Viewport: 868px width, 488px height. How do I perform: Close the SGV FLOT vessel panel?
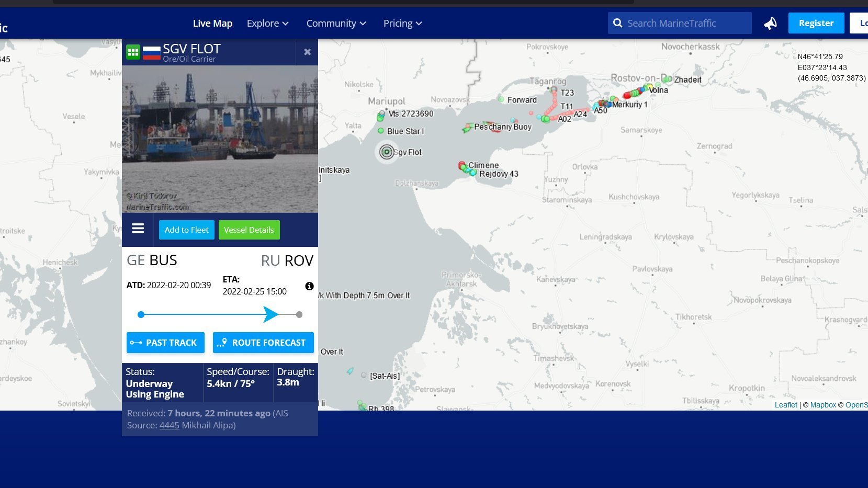pos(307,52)
